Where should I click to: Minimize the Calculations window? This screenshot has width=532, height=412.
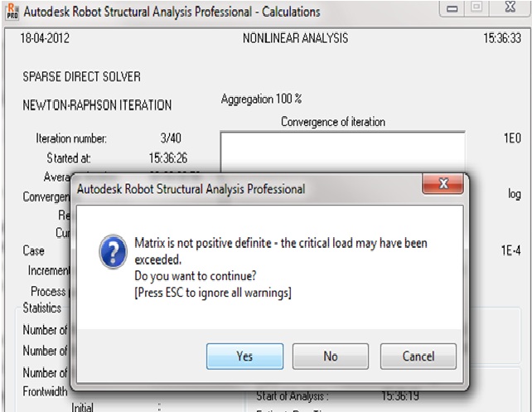tap(452, 8)
